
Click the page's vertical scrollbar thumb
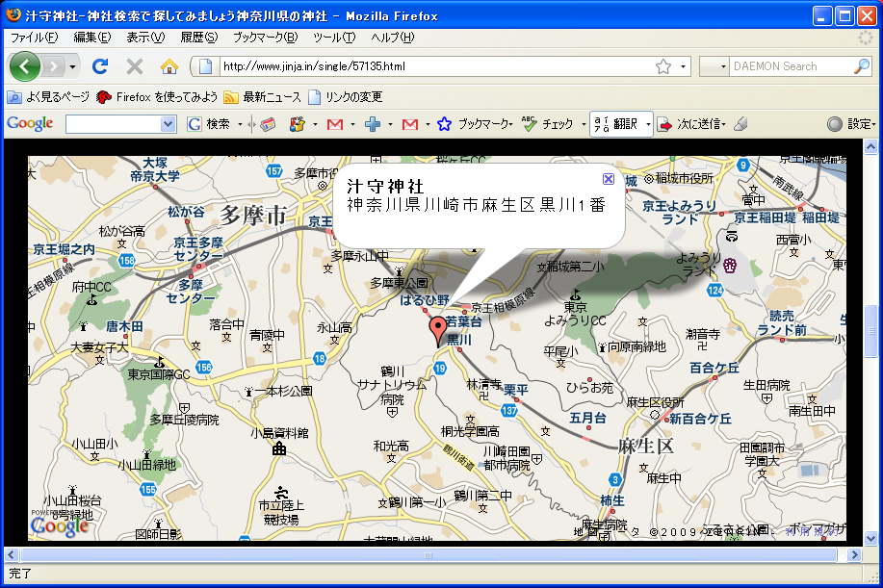pos(870,331)
